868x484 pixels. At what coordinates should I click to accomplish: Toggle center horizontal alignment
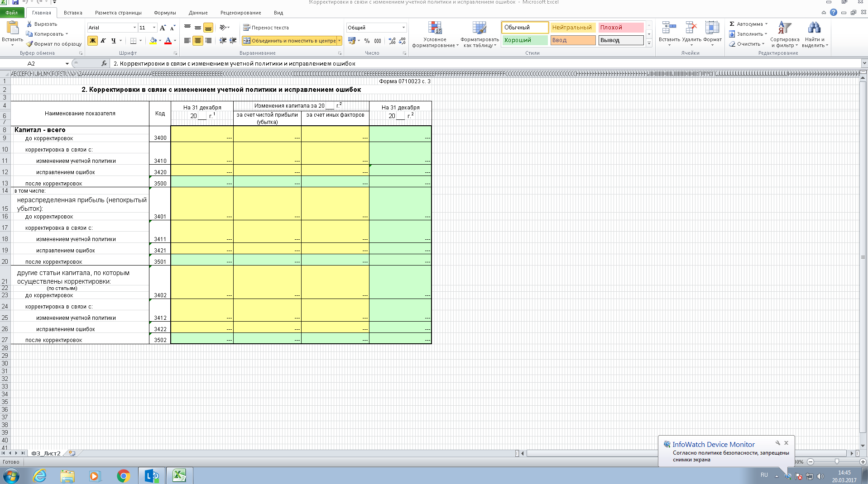click(x=198, y=41)
